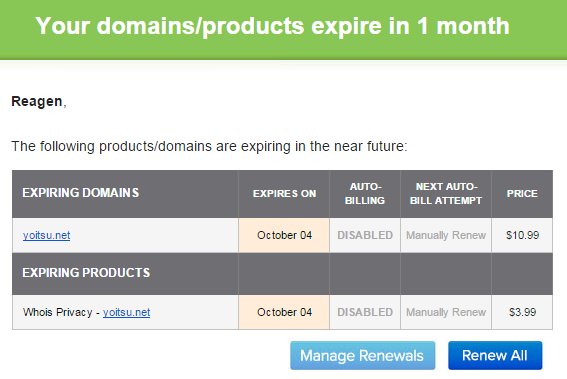This screenshot has height=379, width=567.
Task: Click October 04 date in Whois Privacy row
Action: click(x=284, y=312)
